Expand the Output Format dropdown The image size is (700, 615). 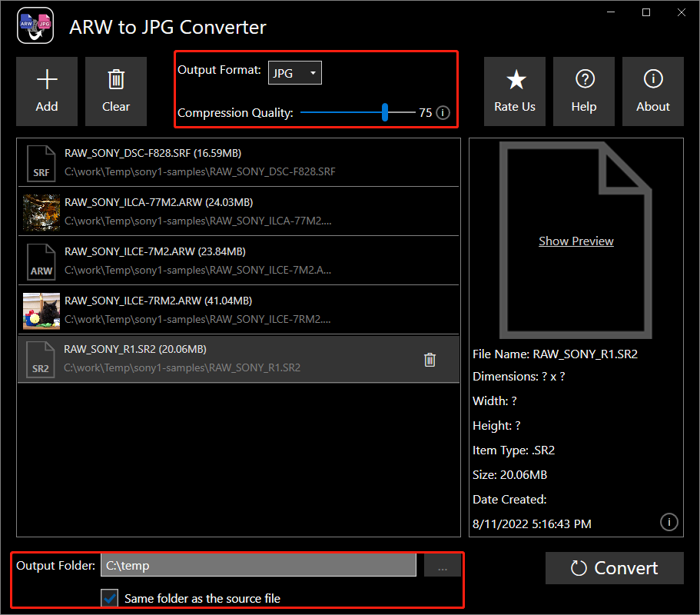(x=295, y=73)
